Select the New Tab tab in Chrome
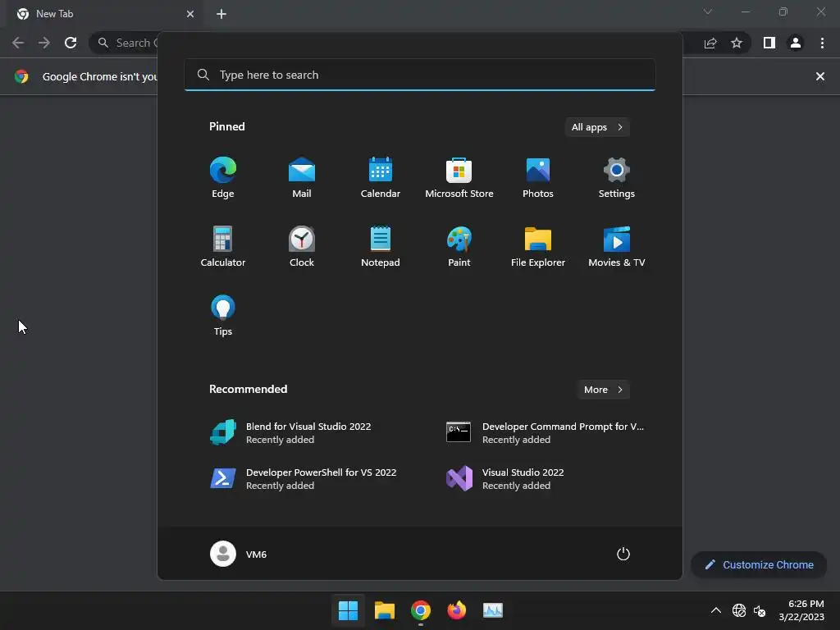 104,14
